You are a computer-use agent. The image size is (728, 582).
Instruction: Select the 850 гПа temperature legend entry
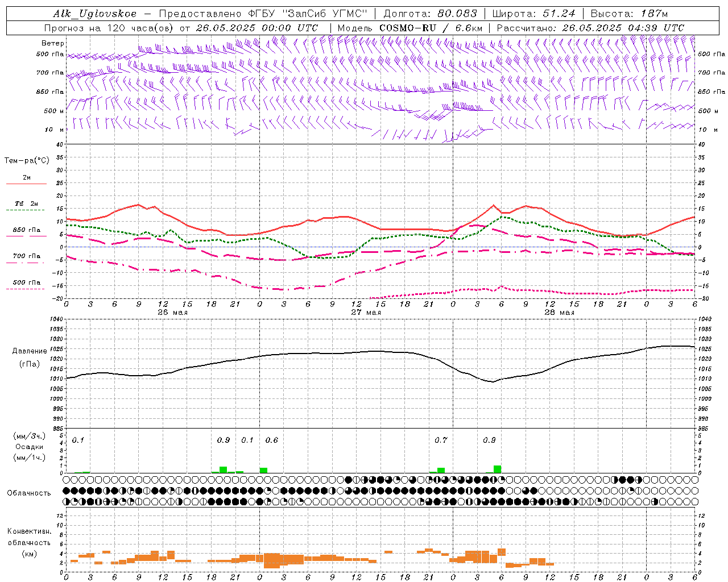27,230
